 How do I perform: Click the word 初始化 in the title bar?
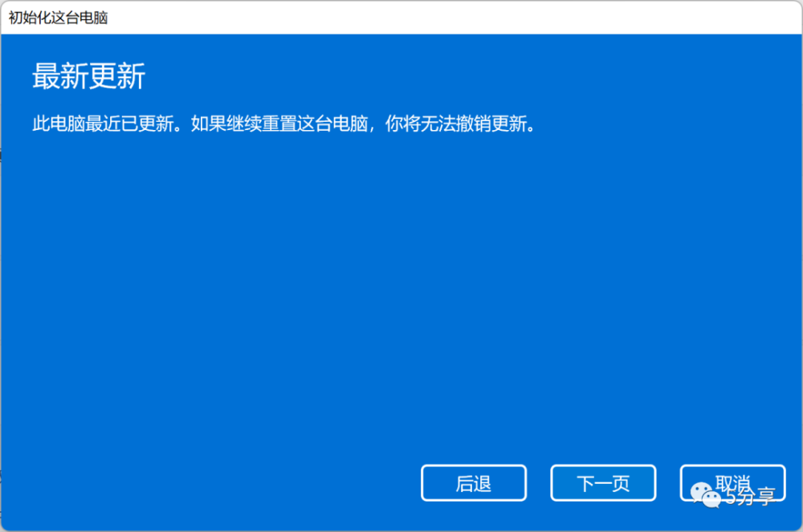(x=28, y=18)
